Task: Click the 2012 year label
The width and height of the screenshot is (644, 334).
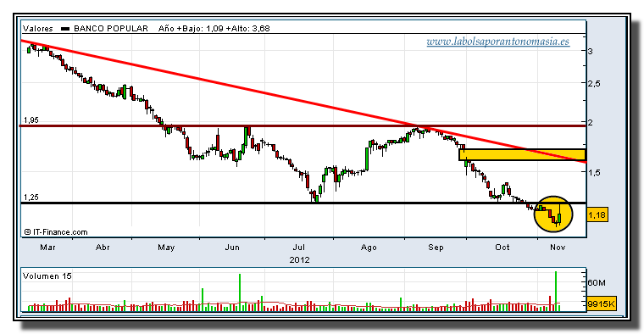Action: 299,260
